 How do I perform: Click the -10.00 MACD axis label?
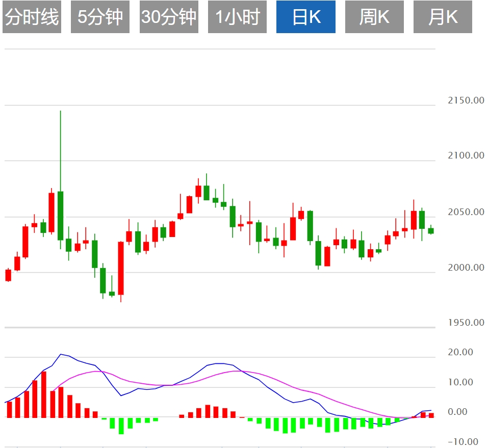click(463, 441)
